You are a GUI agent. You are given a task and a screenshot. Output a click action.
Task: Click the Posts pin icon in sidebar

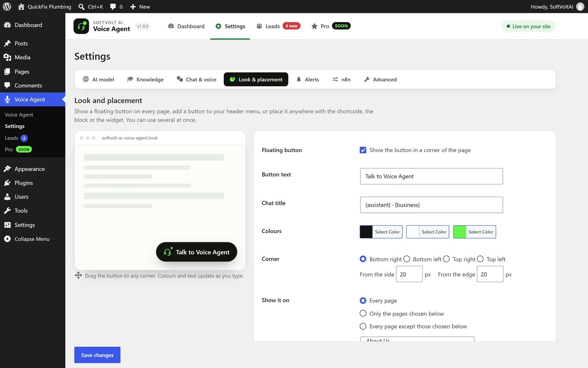7,43
